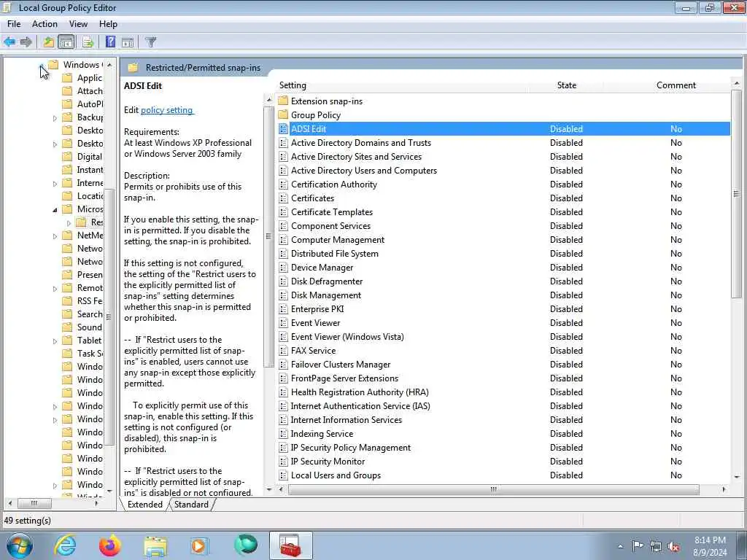Click the folder icon in the Restricted/Permitted snap-ins header
The height and width of the screenshot is (560, 747).
coord(133,68)
